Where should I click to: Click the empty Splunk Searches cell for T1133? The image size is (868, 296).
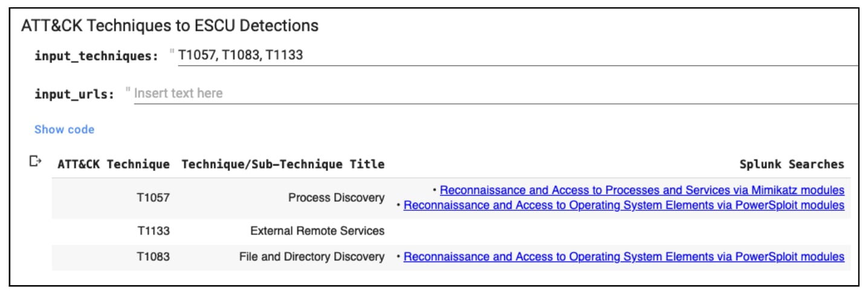620,231
